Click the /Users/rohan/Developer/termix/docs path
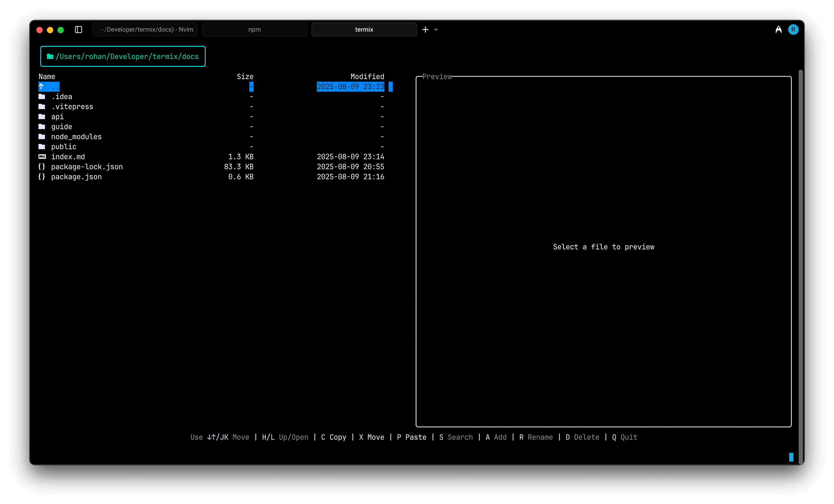Screen dimensions: 834x504 pos(127,56)
